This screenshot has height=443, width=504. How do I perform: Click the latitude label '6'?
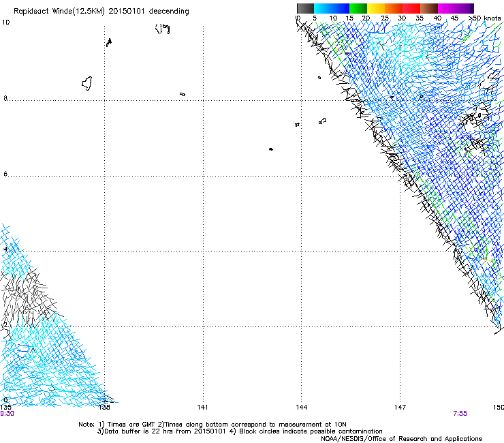click(5, 174)
